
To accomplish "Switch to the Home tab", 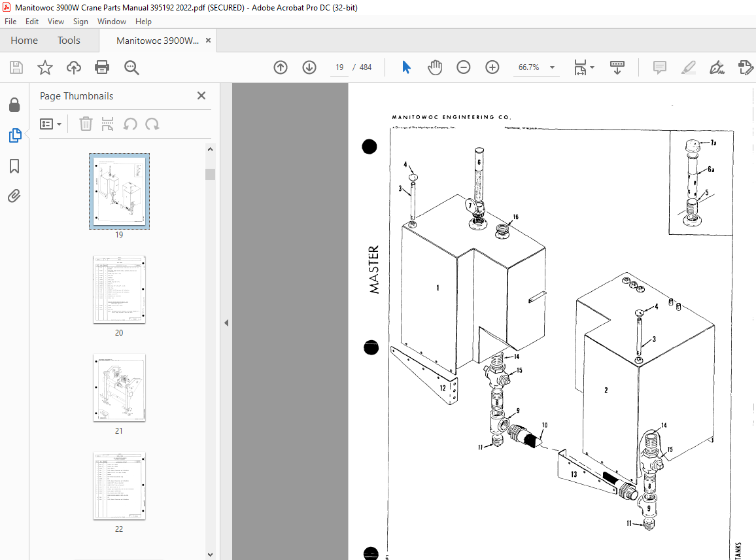I will pos(24,41).
